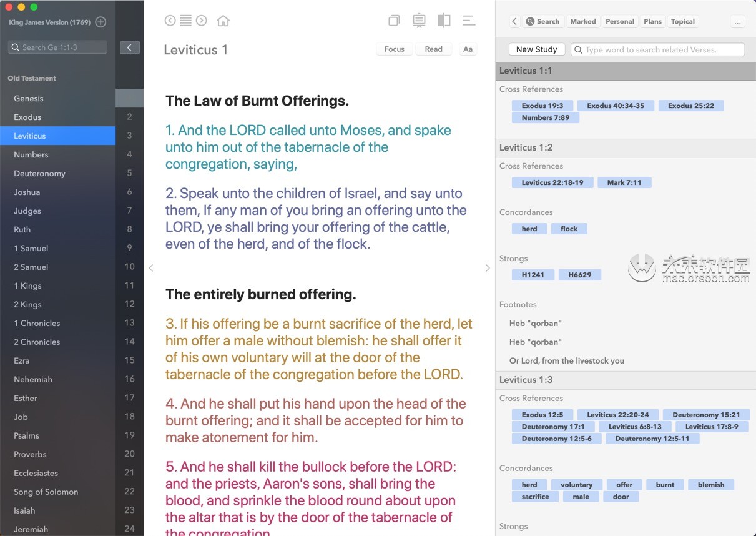
Task: Toggle the split view panel icon
Action: point(444,21)
